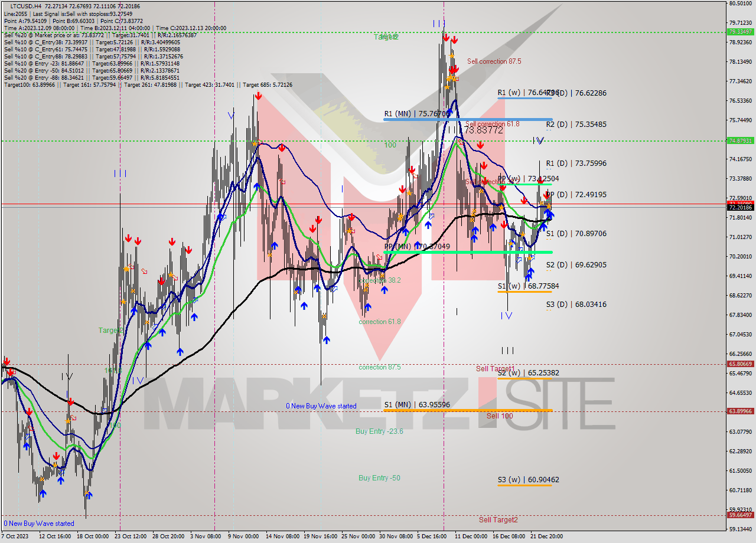Click the 'Sell correction 87.5' label

494,61
